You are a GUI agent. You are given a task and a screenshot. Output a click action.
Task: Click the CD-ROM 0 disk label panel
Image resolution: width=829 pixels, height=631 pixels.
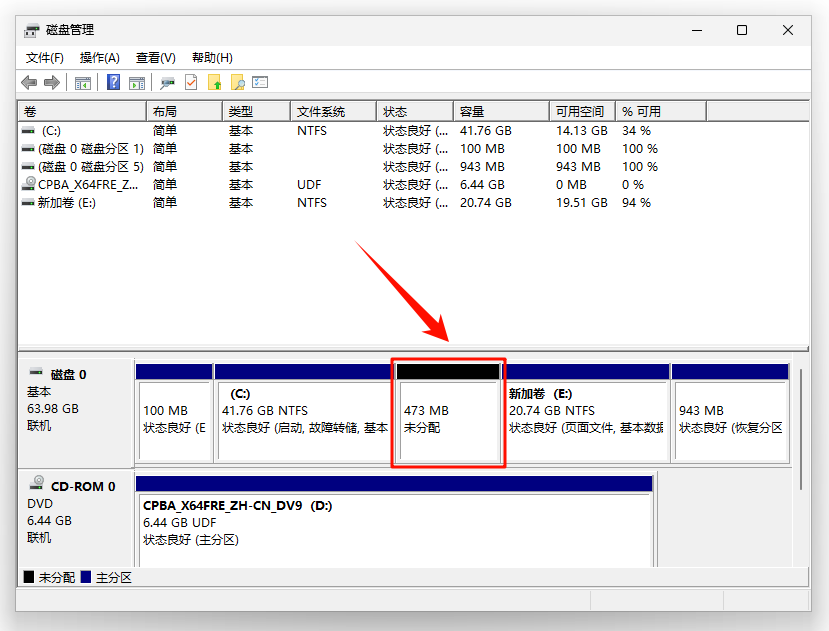(x=76, y=518)
